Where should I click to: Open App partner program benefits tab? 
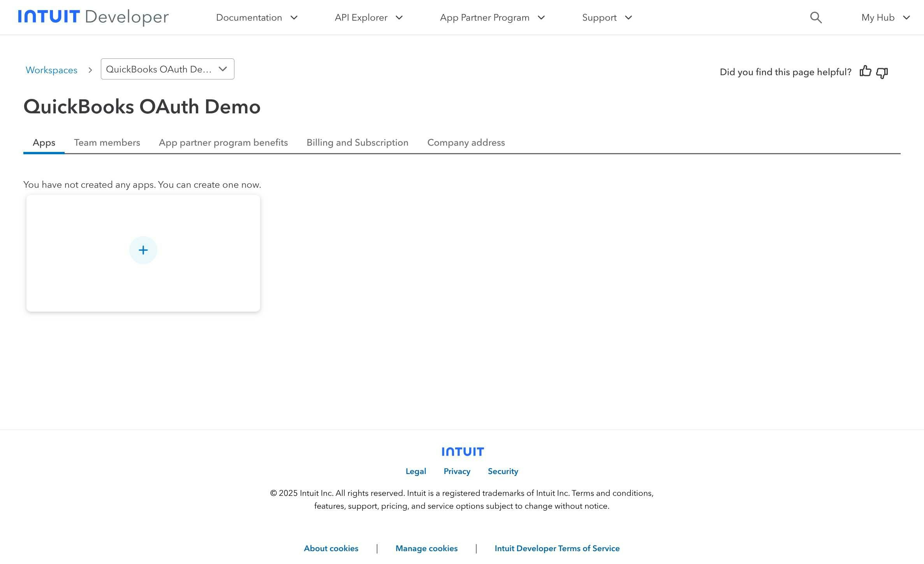click(223, 143)
